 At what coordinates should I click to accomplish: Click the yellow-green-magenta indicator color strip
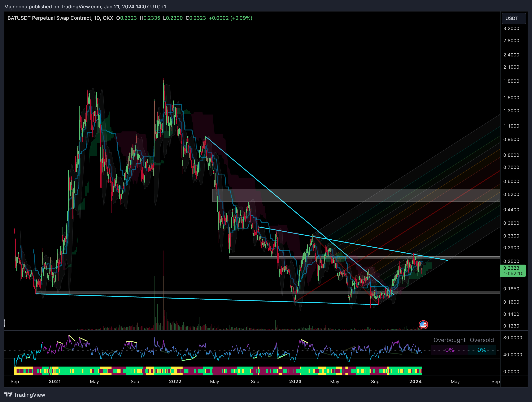pyautogui.click(x=218, y=371)
